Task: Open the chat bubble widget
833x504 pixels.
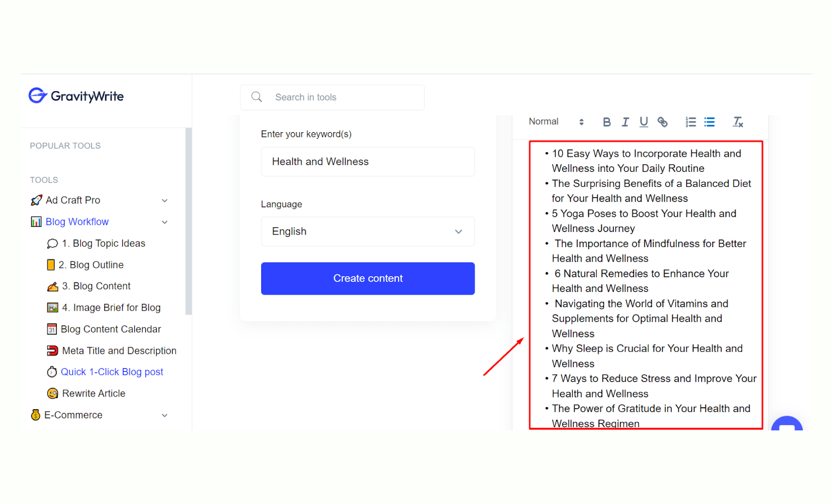Action: pos(787,423)
